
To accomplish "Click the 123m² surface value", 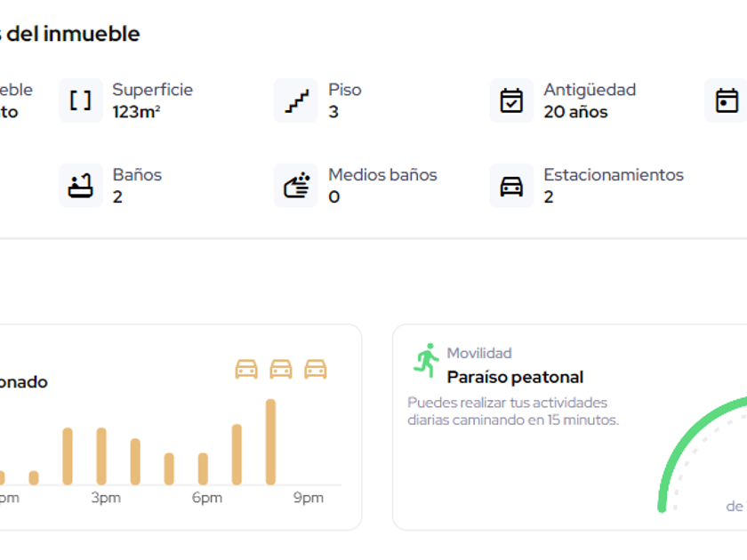I will [136, 112].
